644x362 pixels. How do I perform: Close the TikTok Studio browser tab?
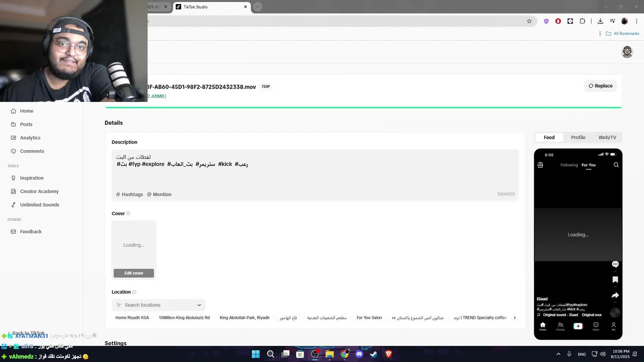(x=246, y=7)
